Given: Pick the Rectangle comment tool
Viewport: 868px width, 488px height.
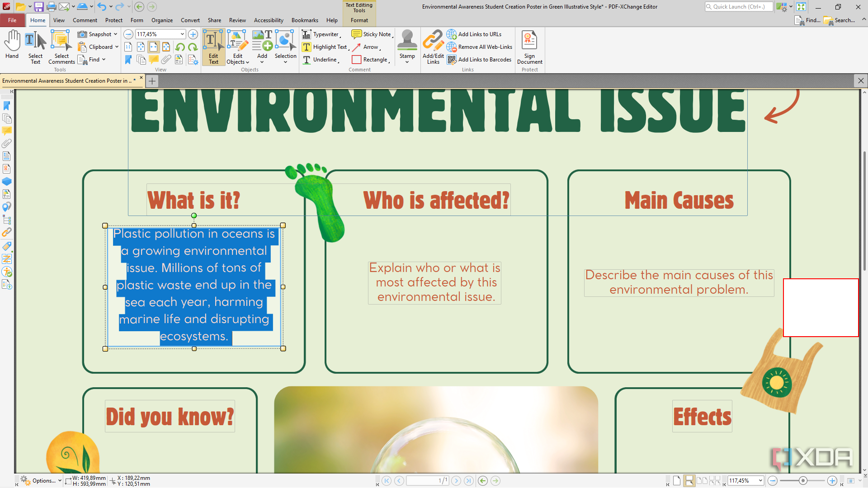Looking at the screenshot, I should [370, 60].
